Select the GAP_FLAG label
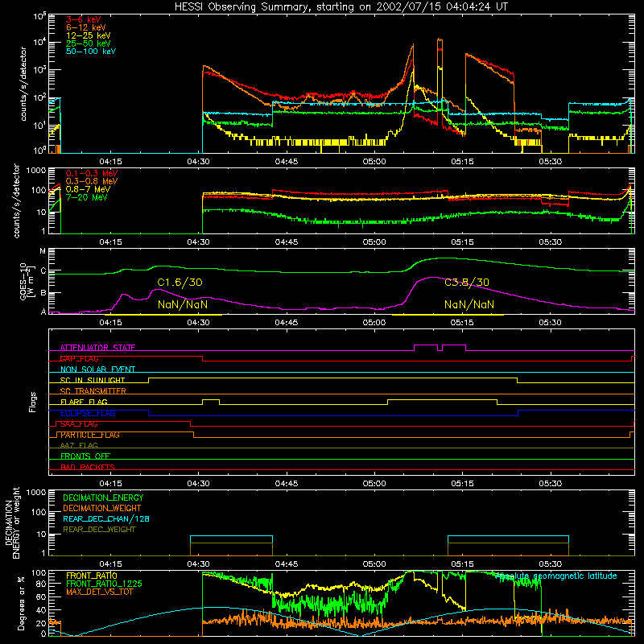Screen dimensions: 644x644 pyautogui.click(x=79, y=358)
